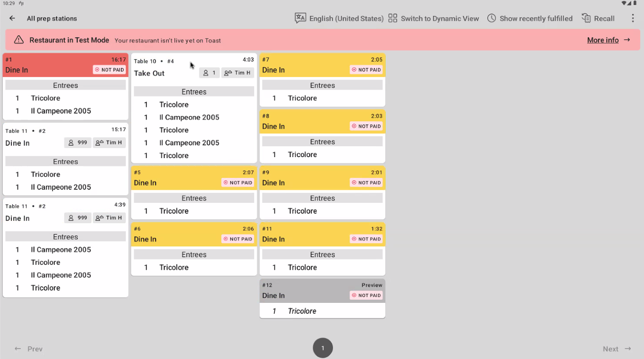Open the All prep stations selector

click(52, 19)
